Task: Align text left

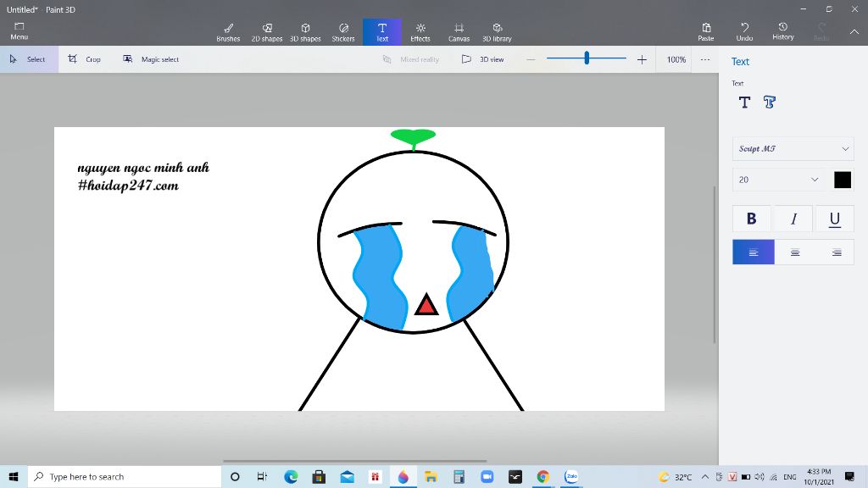Action: click(x=754, y=252)
